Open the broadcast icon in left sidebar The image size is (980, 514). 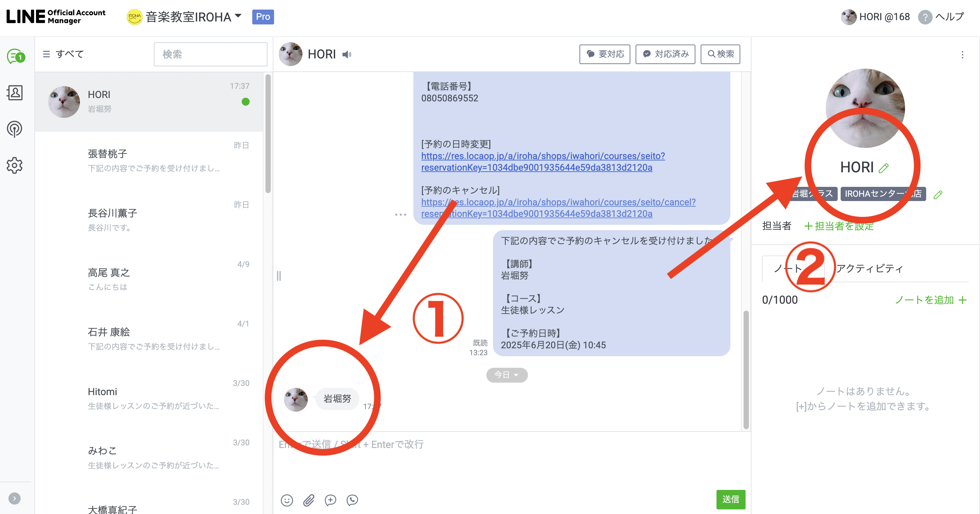pos(15,129)
